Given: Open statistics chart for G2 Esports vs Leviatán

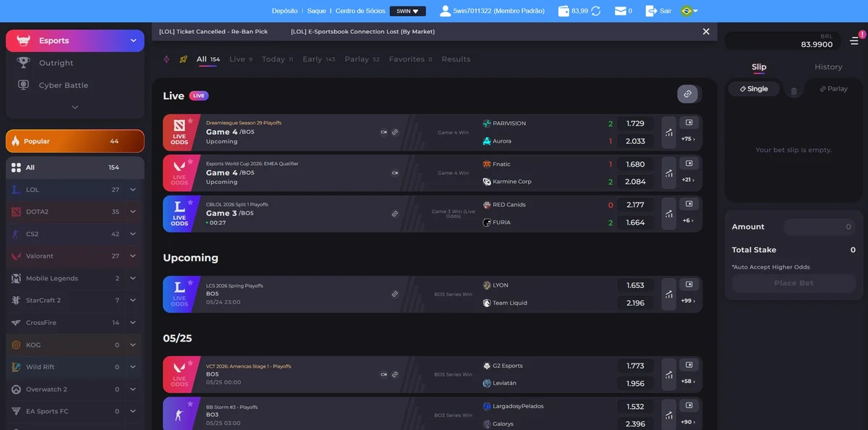Looking at the screenshot, I should point(669,374).
